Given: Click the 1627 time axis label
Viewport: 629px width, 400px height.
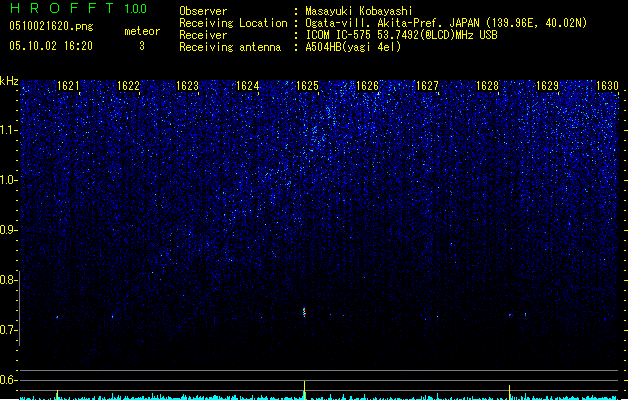Looking at the screenshot, I should tap(428, 86).
